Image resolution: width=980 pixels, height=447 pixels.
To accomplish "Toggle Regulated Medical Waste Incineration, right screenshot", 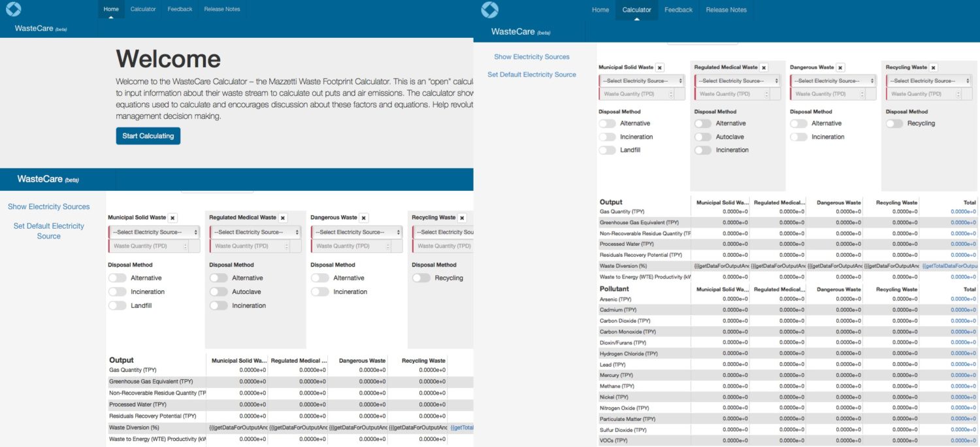I will (702, 150).
